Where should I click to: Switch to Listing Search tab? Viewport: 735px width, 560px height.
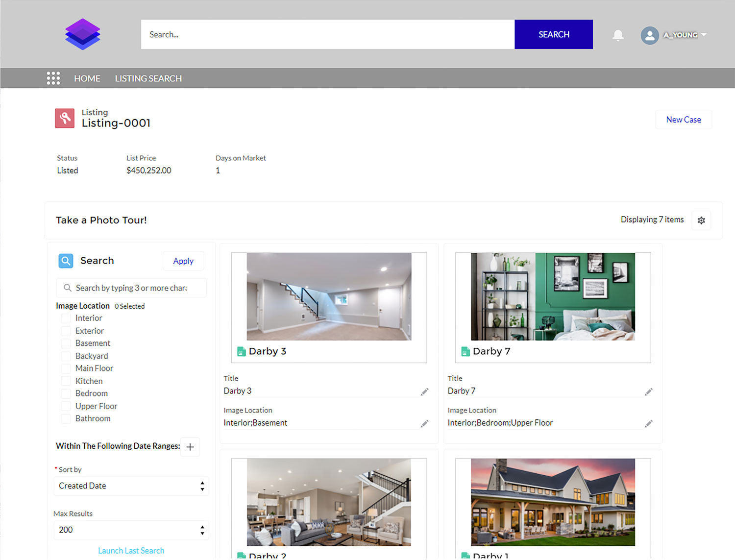pos(148,78)
